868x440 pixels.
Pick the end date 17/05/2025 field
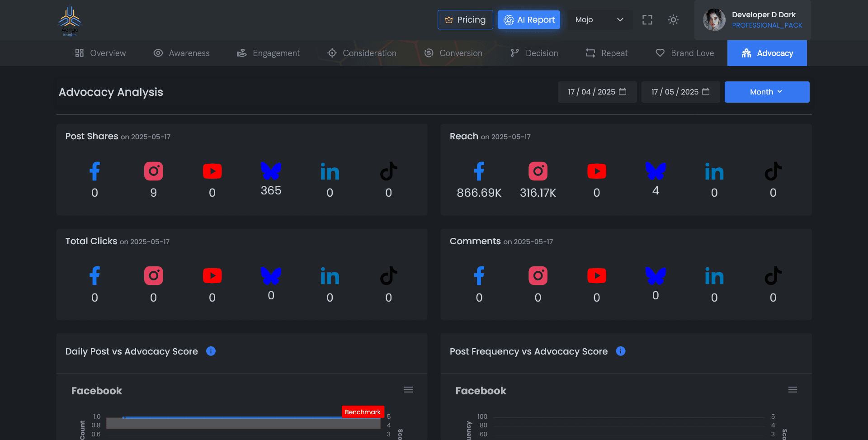coord(680,92)
